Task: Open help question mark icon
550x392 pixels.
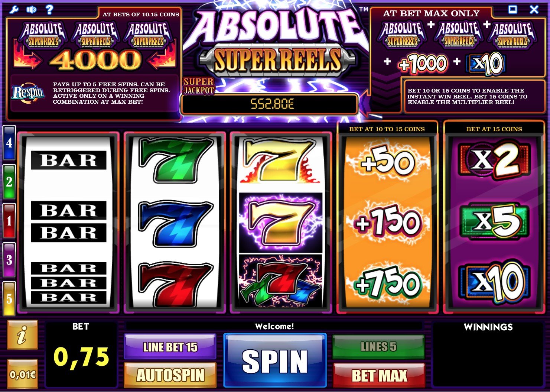Action: tap(49, 9)
